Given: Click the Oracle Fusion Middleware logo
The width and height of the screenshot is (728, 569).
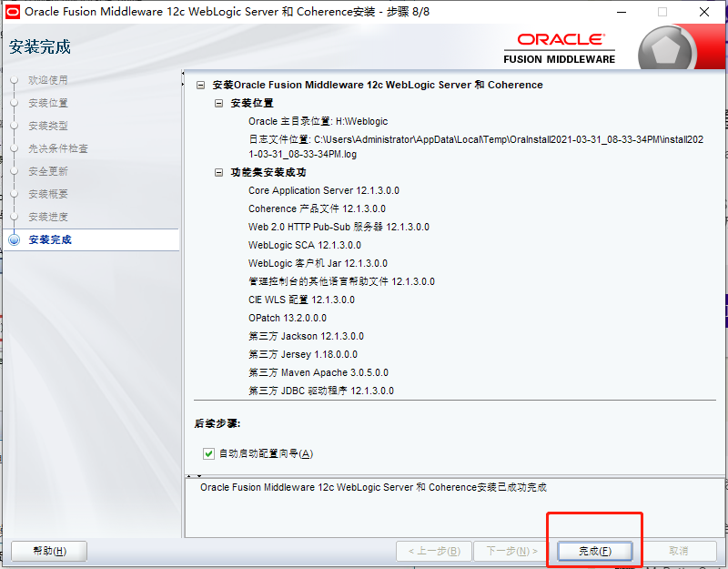Looking at the screenshot, I should (559, 49).
